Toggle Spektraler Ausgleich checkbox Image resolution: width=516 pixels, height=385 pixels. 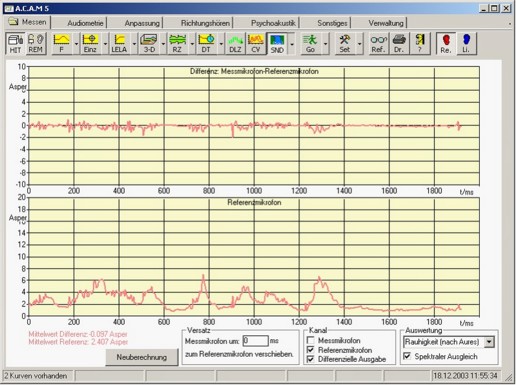coord(407,356)
